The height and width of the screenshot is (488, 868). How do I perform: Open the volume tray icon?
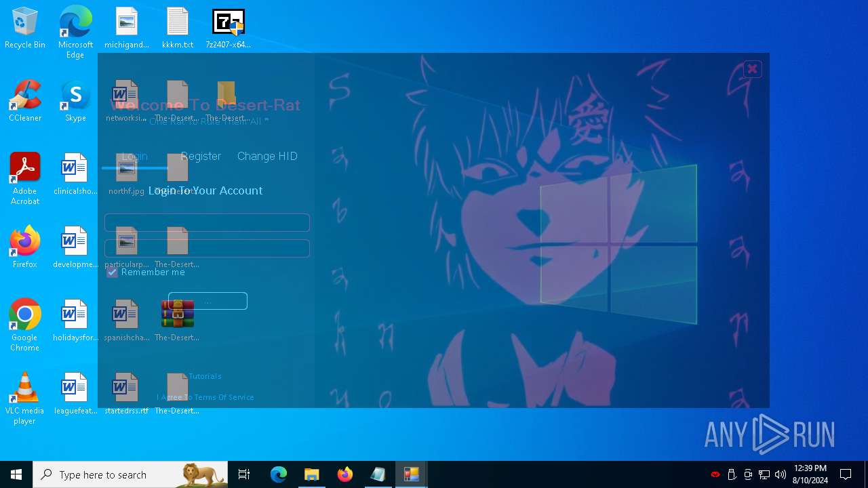click(781, 474)
